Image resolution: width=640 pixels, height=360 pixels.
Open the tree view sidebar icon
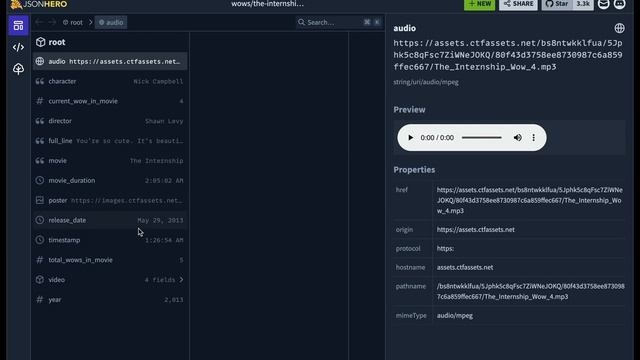[18, 69]
